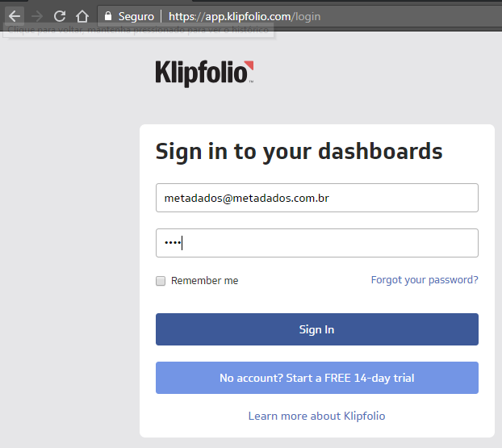Click the "Seguro" site security label
This screenshot has height=448, width=502.
tap(136, 16)
